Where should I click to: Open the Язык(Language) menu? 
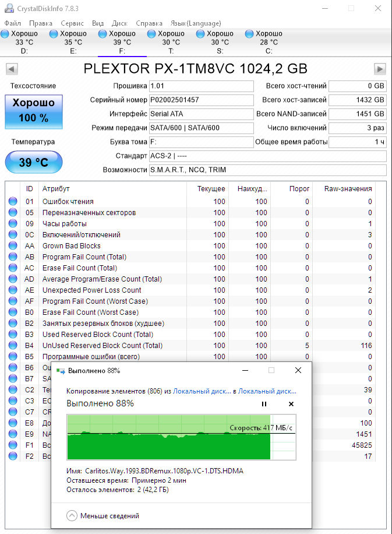[196, 23]
